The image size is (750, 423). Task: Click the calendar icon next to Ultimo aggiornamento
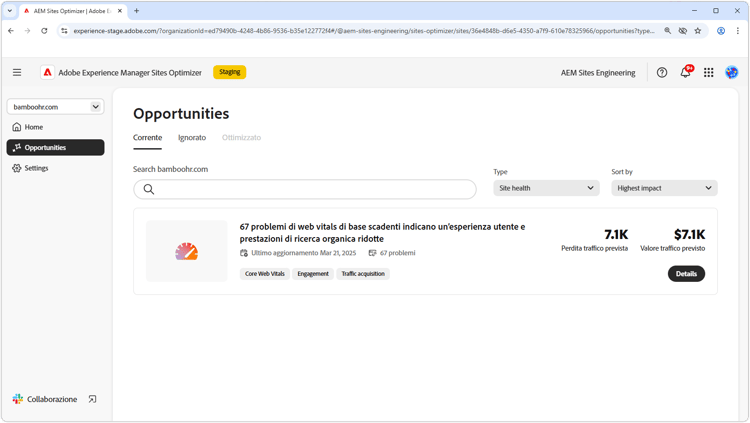point(244,253)
